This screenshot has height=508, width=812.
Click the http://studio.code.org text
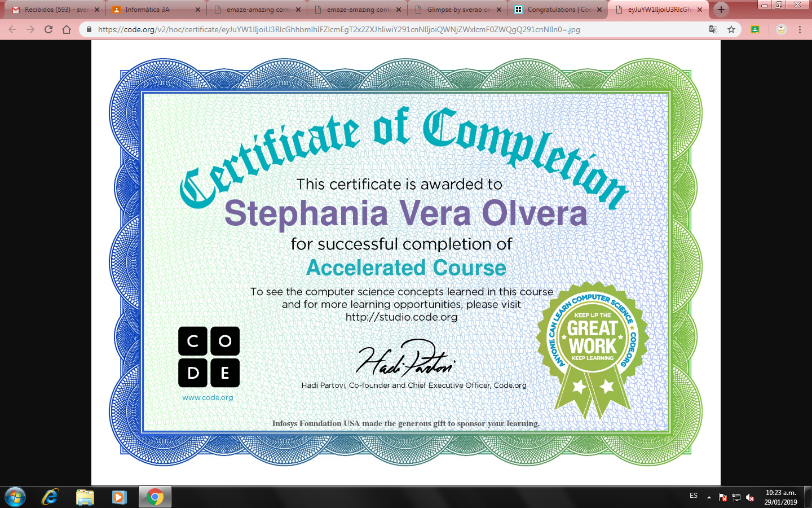pyautogui.click(x=401, y=317)
